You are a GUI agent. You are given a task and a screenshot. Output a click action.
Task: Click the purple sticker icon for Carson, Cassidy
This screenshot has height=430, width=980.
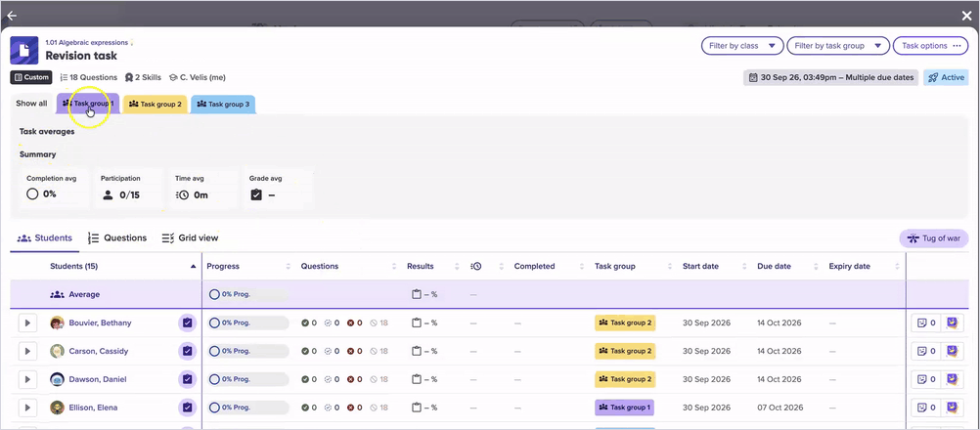click(953, 352)
